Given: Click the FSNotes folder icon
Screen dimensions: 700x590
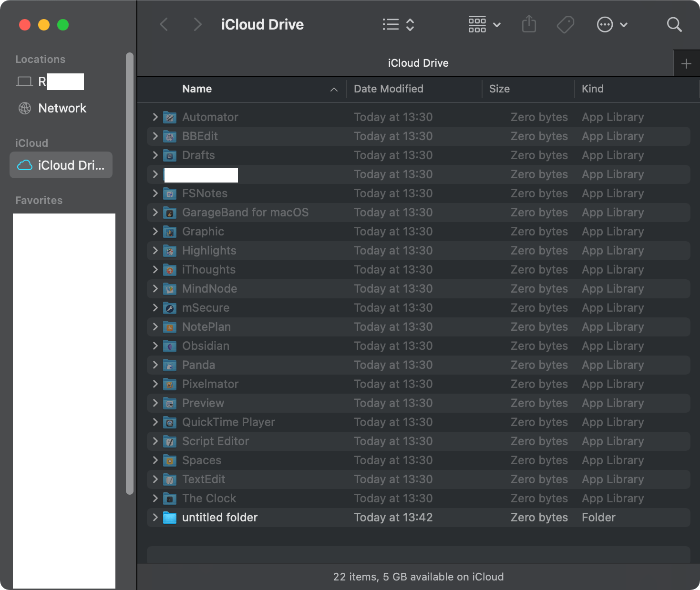Looking at the screenshot, I should 170,193.
